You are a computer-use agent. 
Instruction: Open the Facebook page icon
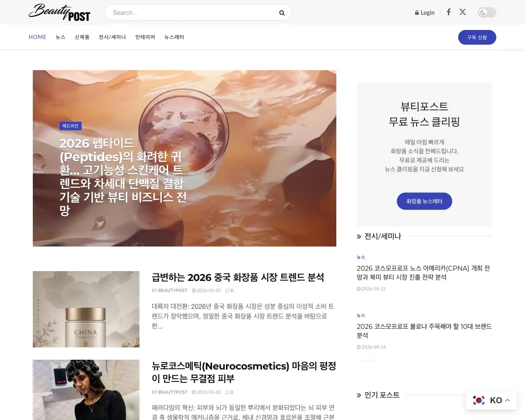coord(449,12)
